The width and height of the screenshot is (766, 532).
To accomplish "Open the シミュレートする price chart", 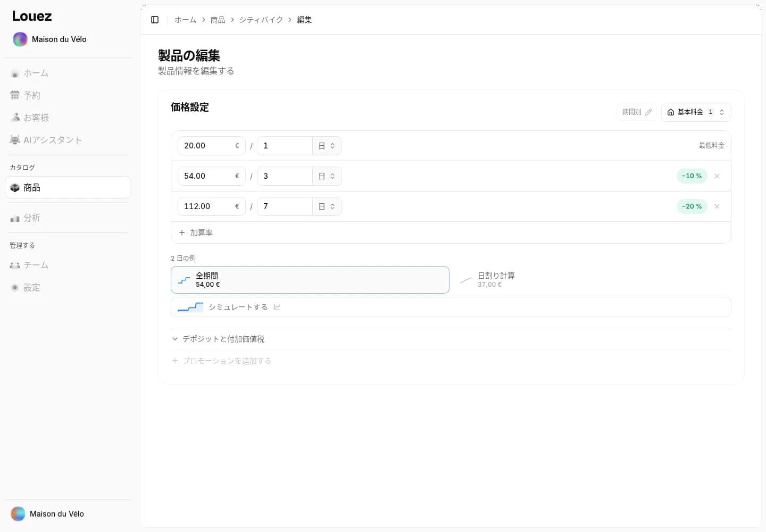I will tap(451, 307).
